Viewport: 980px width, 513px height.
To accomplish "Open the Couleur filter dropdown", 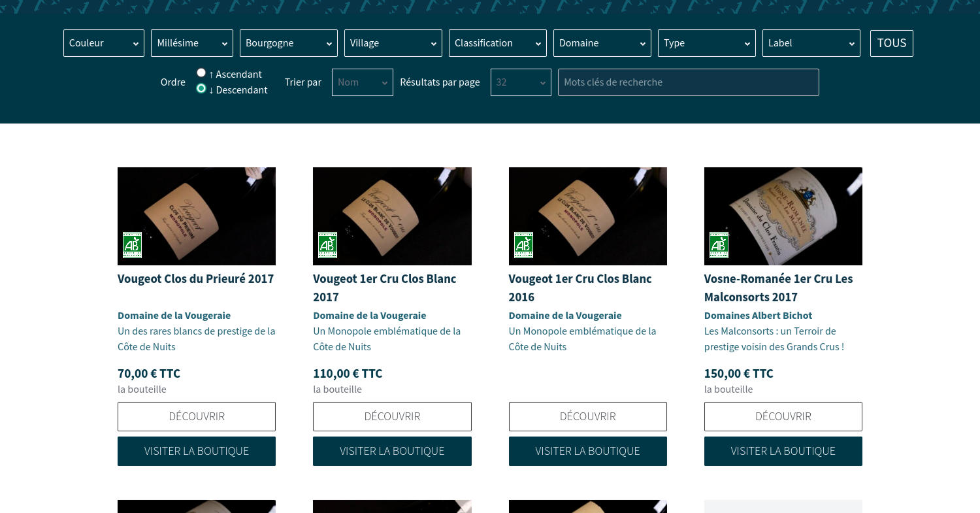I will tap(104, 43).
